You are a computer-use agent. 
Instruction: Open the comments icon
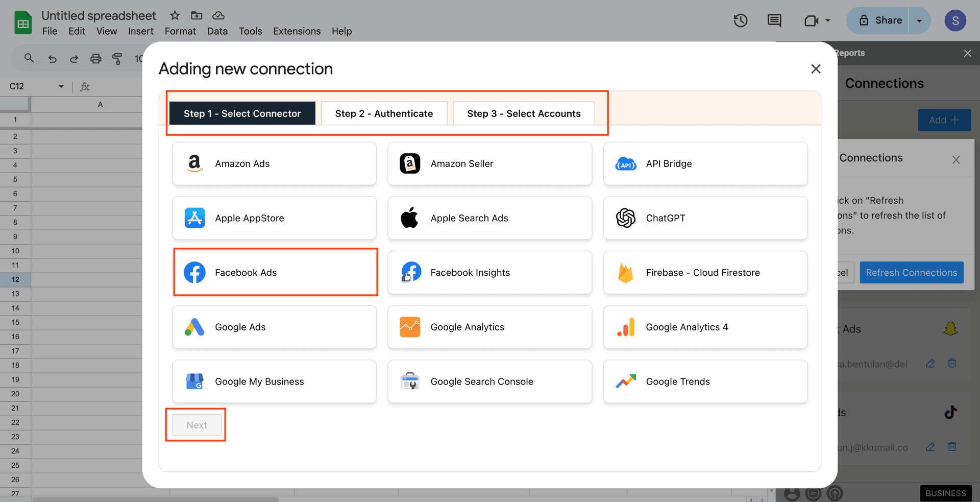tap(774, 20)
